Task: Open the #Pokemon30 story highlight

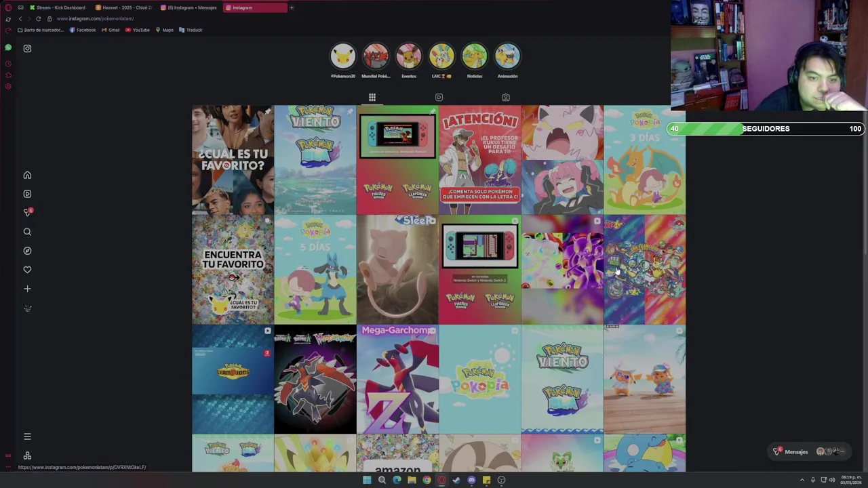Action: [343, 56]
